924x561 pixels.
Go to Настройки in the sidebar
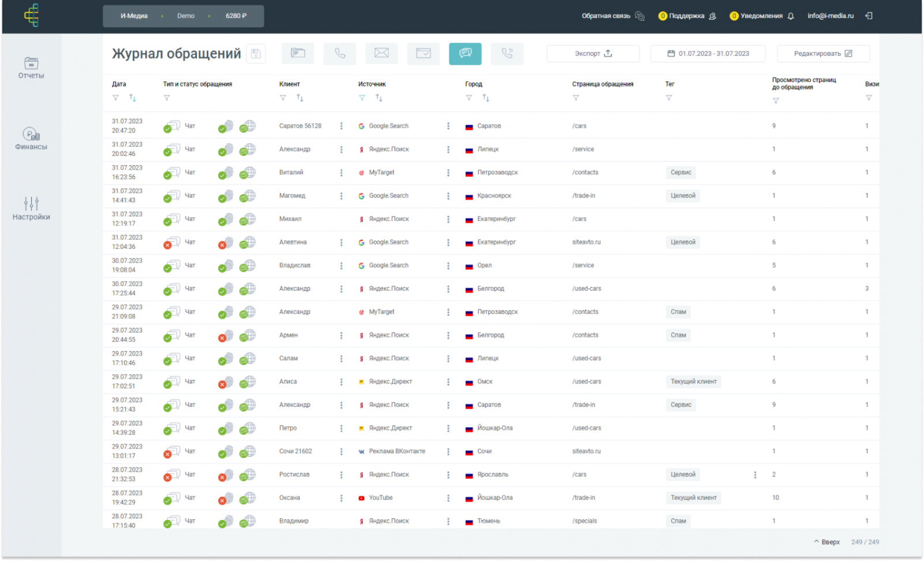pyautogui.click(x=31, y=209)
